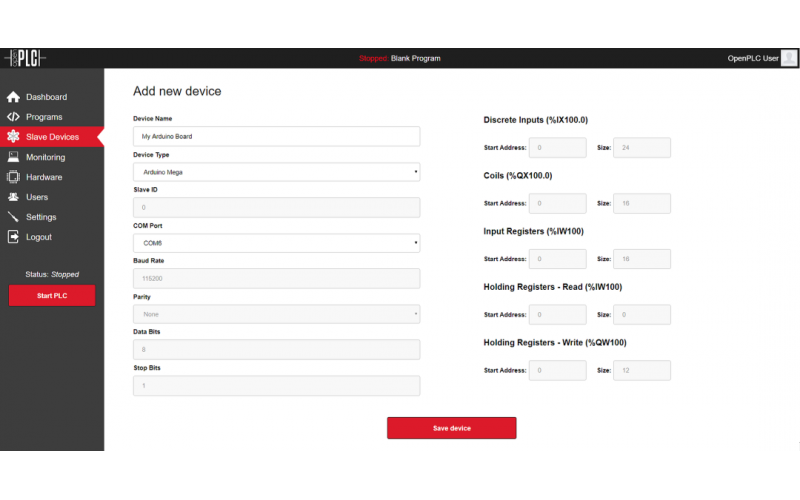Click the Settings wrench icon

(x=13, y=217)
